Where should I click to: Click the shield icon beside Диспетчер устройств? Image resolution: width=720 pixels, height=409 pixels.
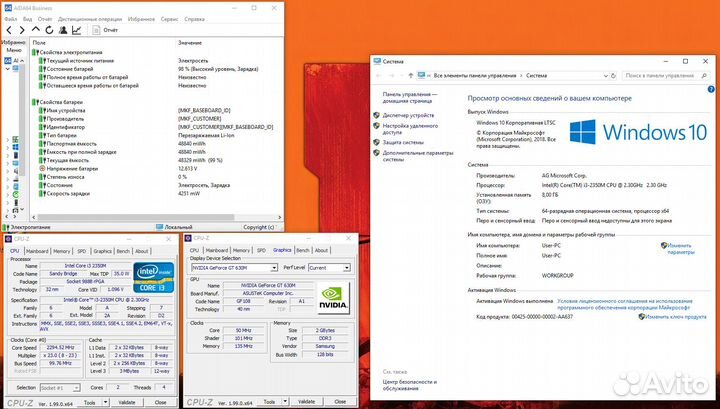click(x=377, y=115)
